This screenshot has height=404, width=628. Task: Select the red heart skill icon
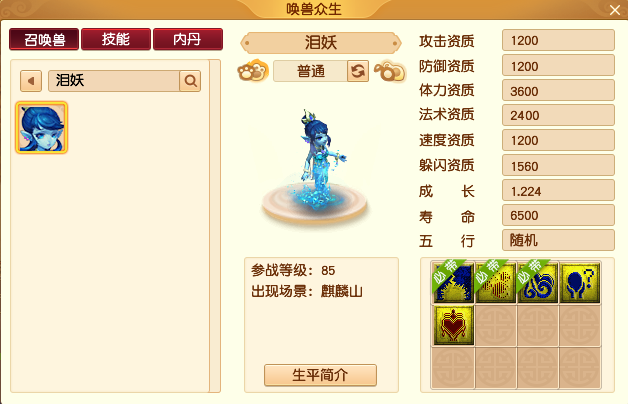(x=453, y=325)
